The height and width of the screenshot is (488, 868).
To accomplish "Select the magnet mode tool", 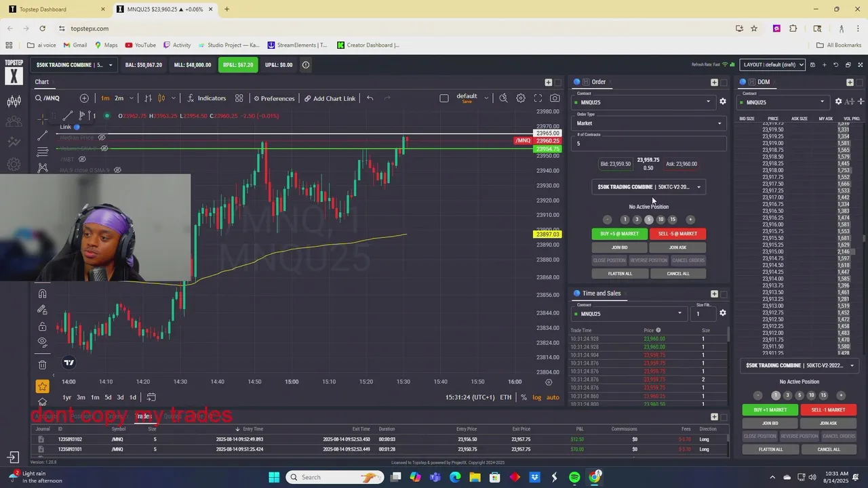I will pyautogui.click(x=43, y=293).
